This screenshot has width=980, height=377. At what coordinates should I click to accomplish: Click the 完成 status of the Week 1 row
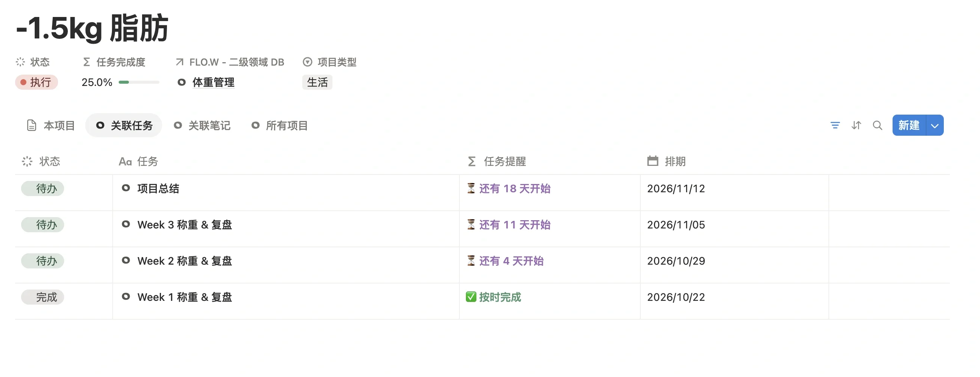pyautogui.click(x=43, y=297)
